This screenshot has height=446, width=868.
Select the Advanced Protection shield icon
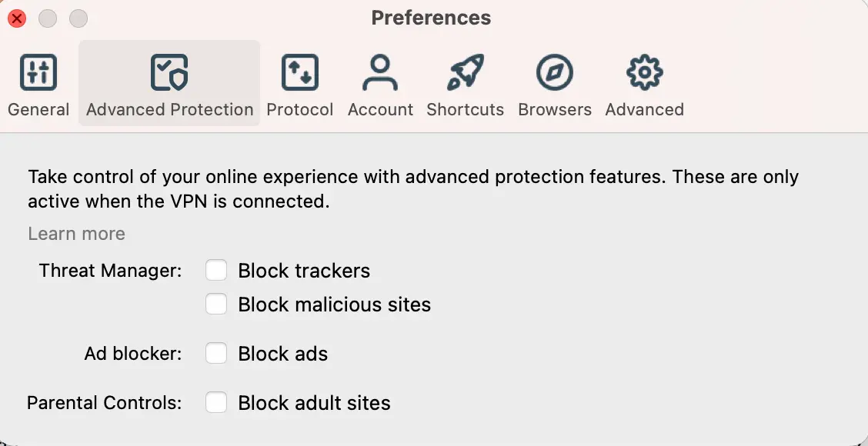pos(169,72)
